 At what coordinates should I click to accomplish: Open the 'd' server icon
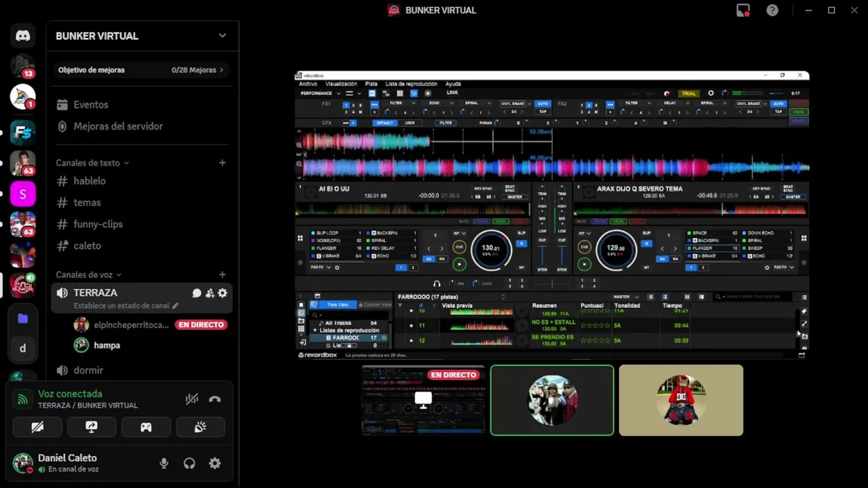(x=22, y=348)
